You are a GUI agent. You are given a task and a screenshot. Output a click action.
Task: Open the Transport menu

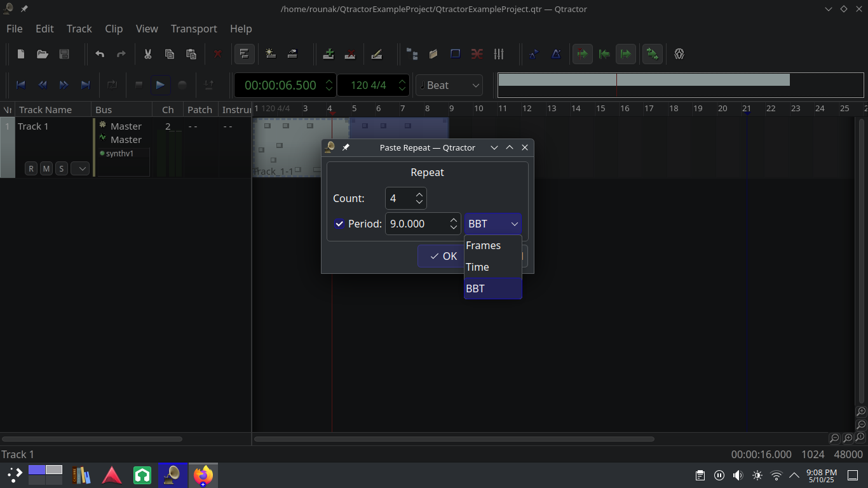194,29
